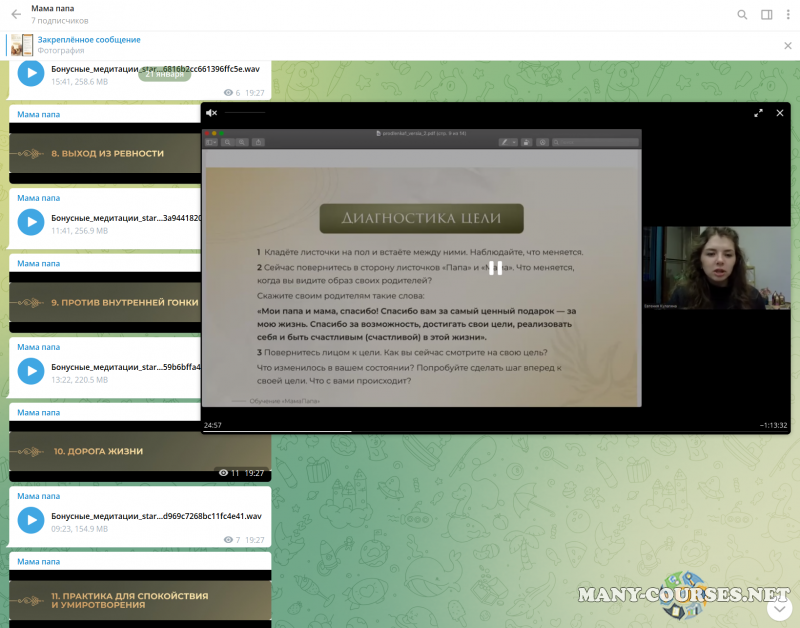The width and height of the screenshot is (800, 628).
Task: Open the pinned message Закреплённое сообщение
Action: pos(89,40)
